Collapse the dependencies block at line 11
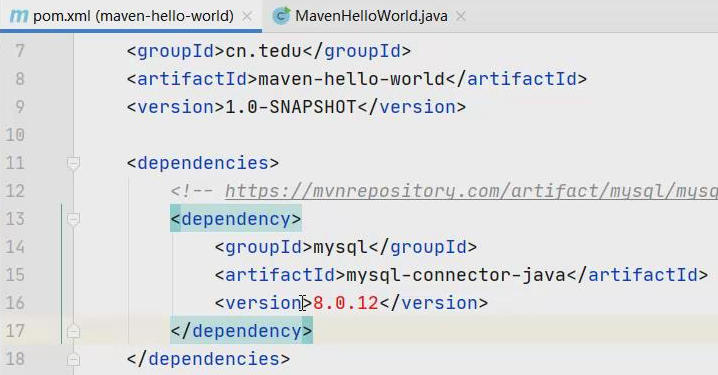This screenshot has height=375, width=718. pos(73,163)
